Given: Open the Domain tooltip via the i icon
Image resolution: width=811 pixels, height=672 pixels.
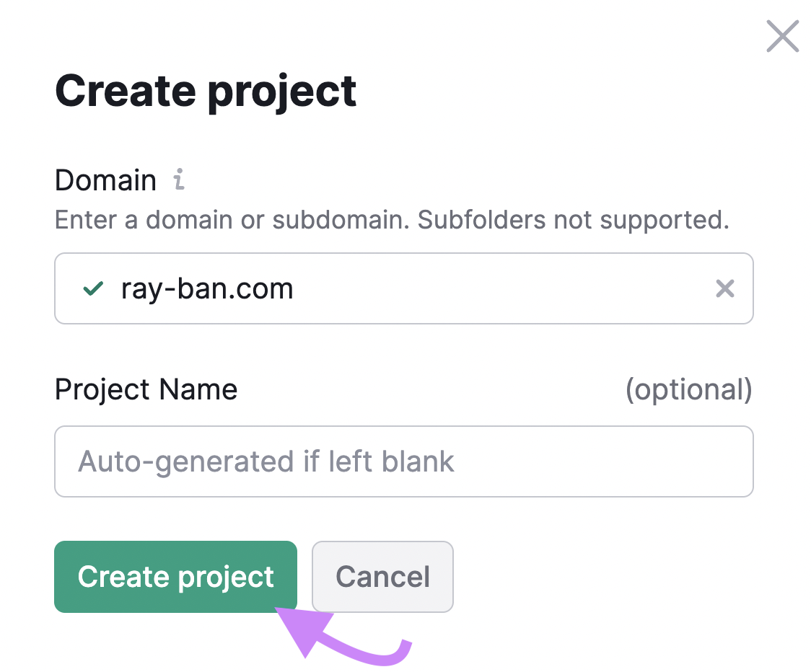Looking at the screenshot, I should click(x=178, y=180).
